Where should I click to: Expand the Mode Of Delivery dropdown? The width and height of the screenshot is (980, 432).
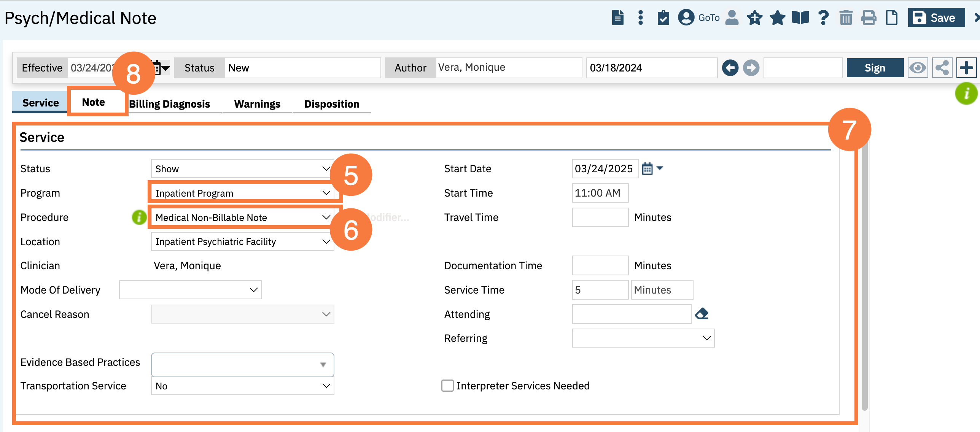click(x=190, y=290)
